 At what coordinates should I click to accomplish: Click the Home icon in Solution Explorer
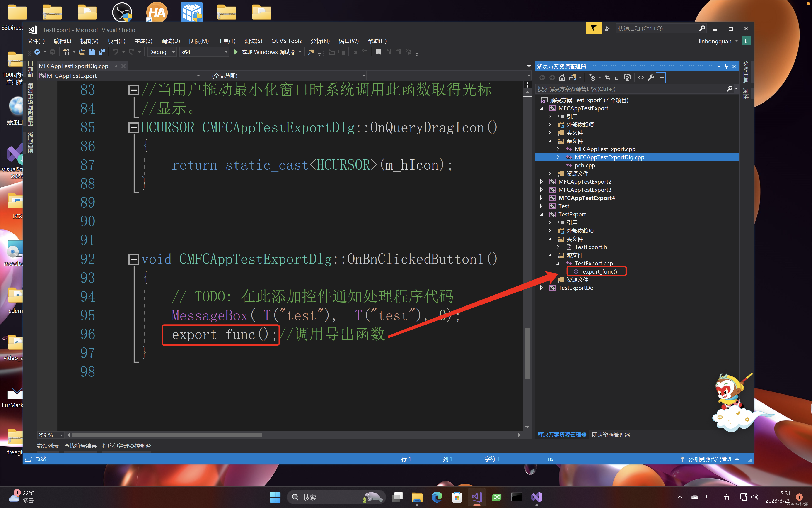[562, 78]
